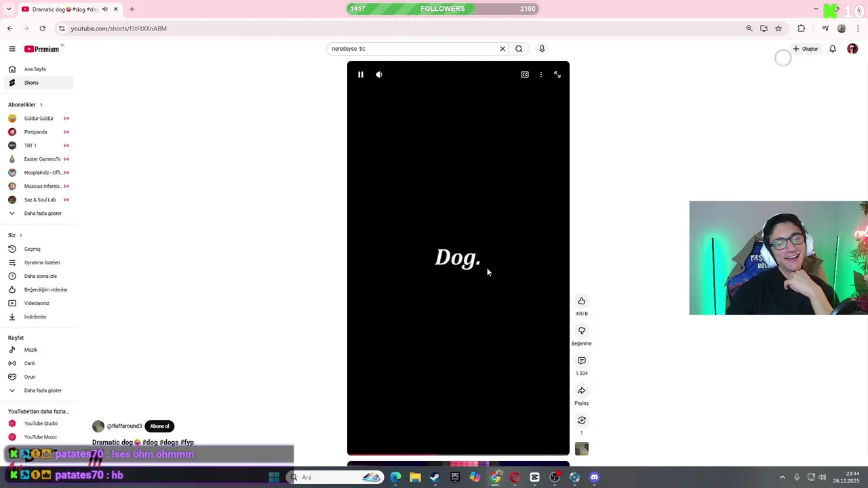The width and height of the screenshot is (868, 488).
Task: Open Müzik under Keşfet
Action: (x=39, y=350)
